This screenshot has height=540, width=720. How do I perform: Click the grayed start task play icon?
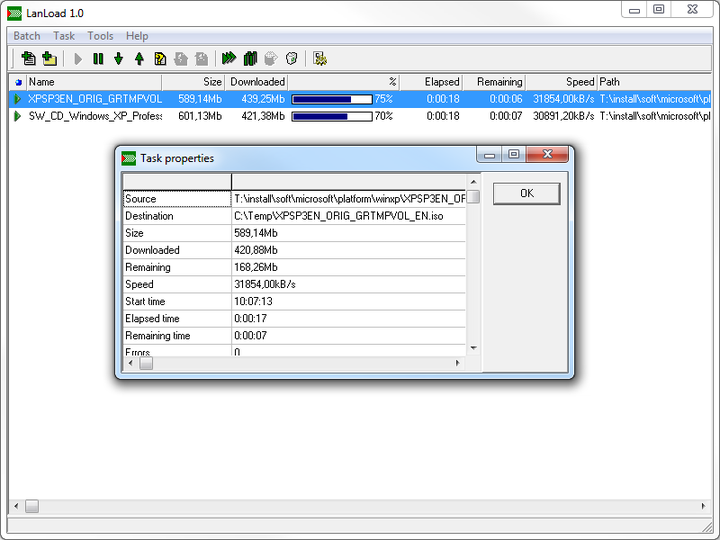tap(78, 59)
